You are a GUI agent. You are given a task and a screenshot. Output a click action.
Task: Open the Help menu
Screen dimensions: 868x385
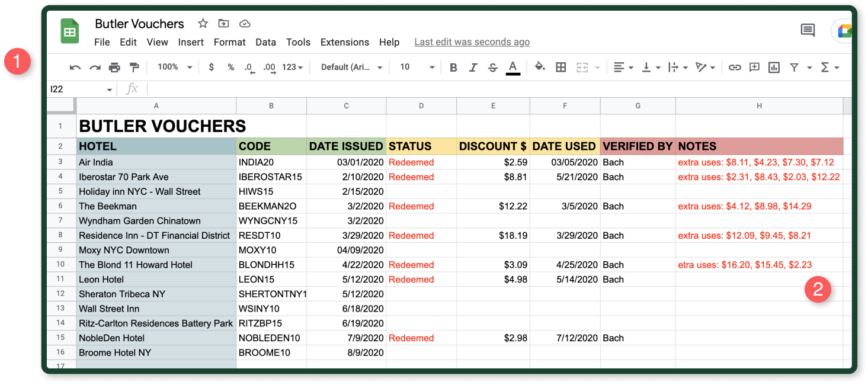tap(389, 42)
